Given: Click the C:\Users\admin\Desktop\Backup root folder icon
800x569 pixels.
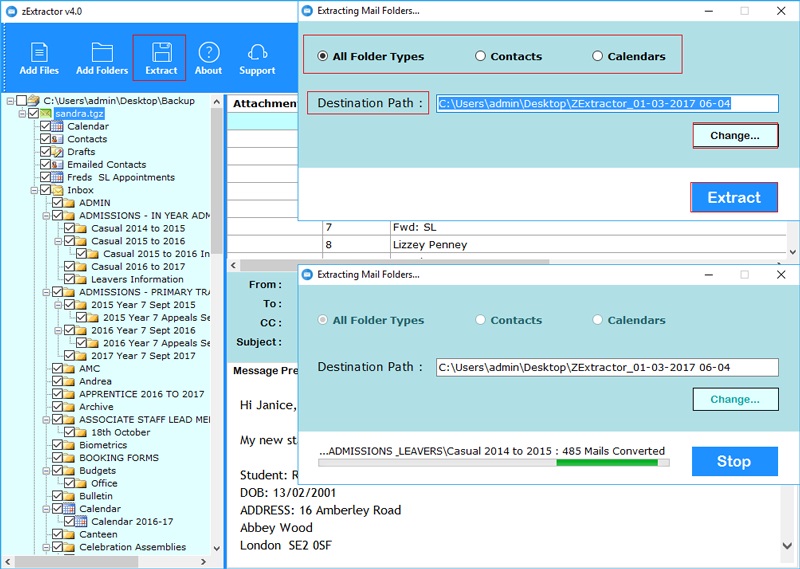Looking at the screenshot, I should tap(34, 101).
